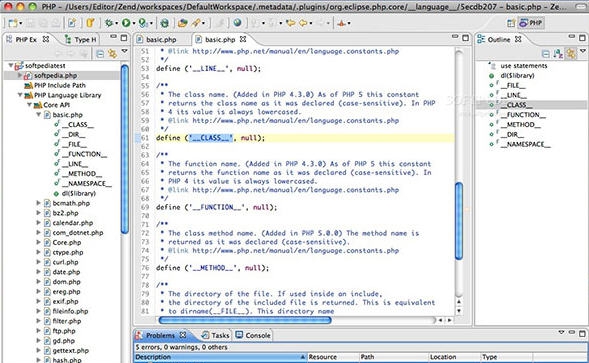Open the pin editor dropdown arrow
This screenshot has width=589, height=363.
(349, 23)
